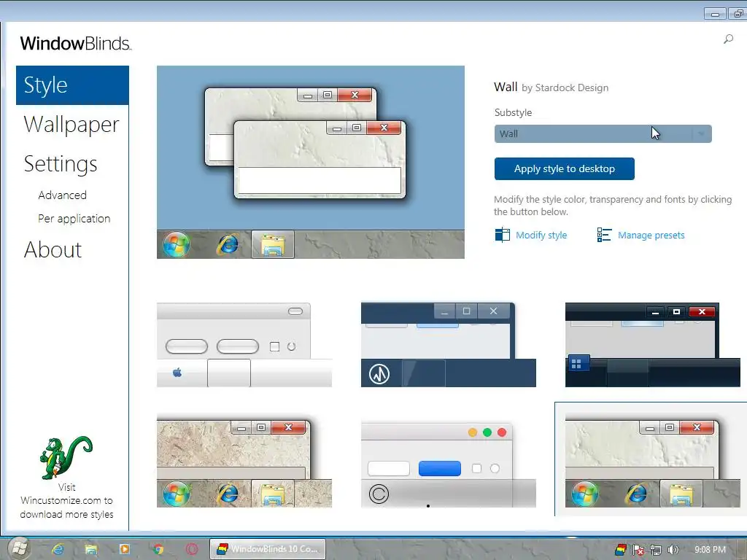747x560 pixels.
Task: Open Manage presets link
Action: pos(651,236)
